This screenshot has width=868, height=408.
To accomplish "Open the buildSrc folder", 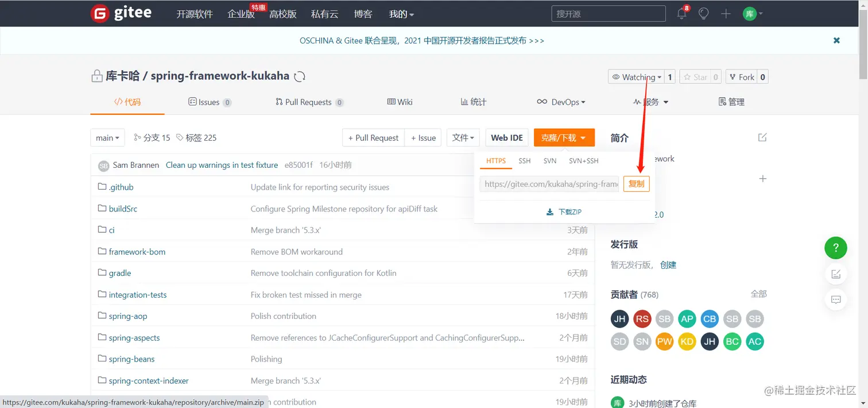I will pyautogui.click(x=123, y=209).
